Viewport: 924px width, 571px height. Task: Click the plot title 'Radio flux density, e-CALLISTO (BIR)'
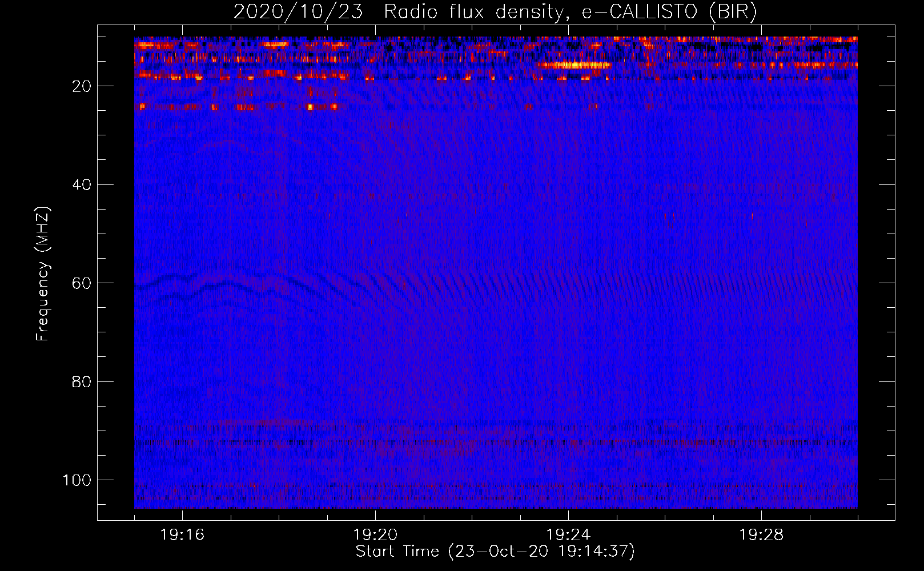(x=570, y=12)
